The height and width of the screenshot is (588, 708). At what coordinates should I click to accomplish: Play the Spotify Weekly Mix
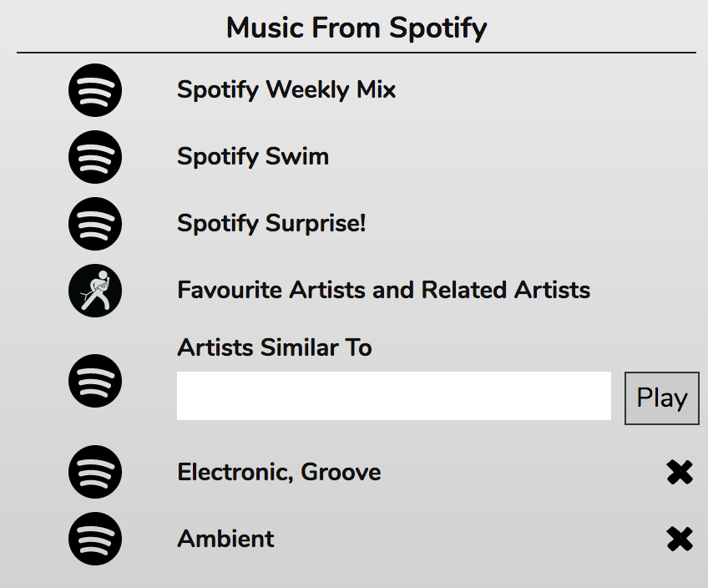coord(286,90)
